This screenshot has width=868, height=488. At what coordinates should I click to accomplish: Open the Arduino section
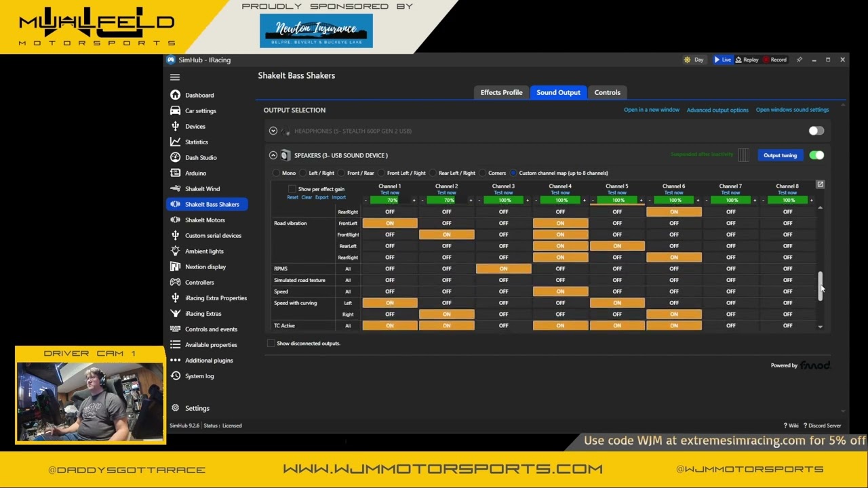[195, 174]
